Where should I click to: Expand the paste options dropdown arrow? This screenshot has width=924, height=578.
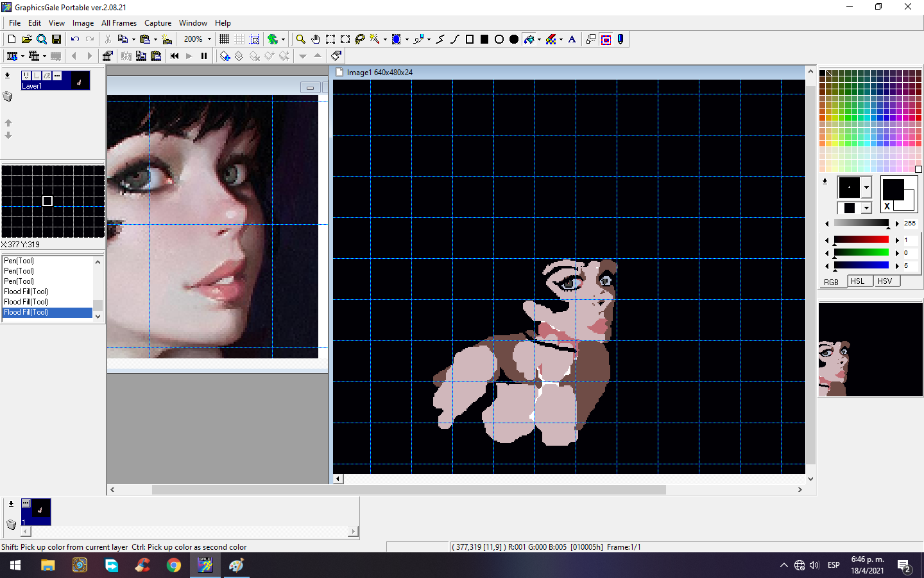(x=155, y=39)
